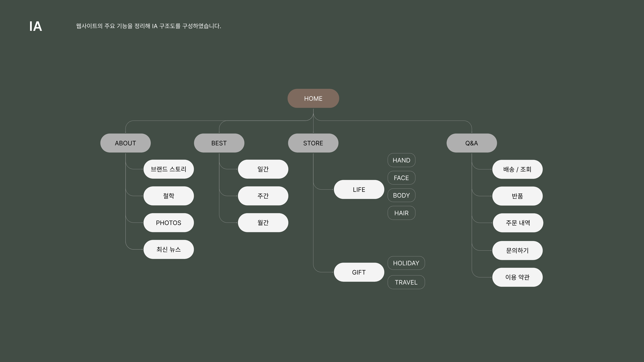Image resolution: width=644 pixels, height=362 pixels.
Task: Open the 배송 / 조회 node
Action: pos(518,169)
